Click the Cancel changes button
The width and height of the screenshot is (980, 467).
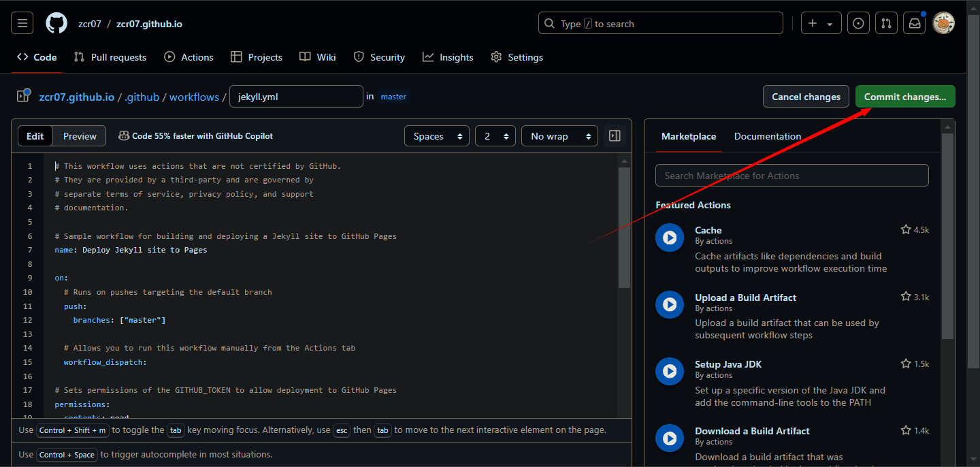806,97
